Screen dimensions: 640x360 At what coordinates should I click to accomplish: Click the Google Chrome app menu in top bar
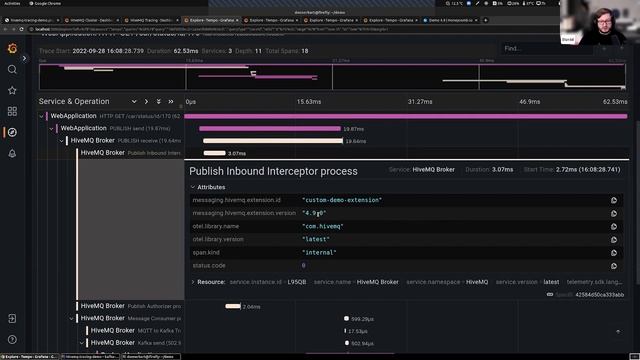[x=45, y=3]
